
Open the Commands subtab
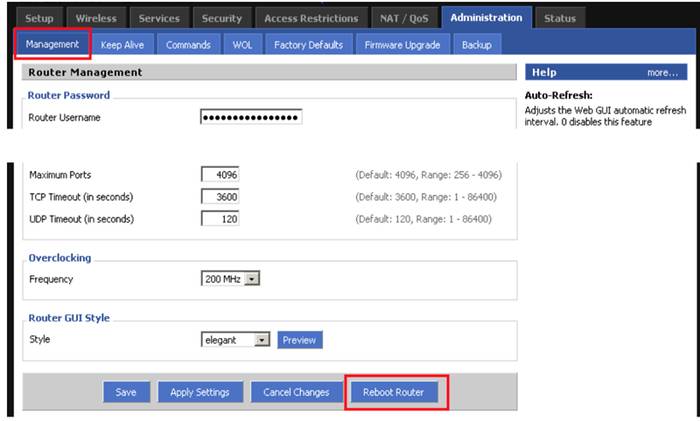pyautogui.click(x=188, y=45)
